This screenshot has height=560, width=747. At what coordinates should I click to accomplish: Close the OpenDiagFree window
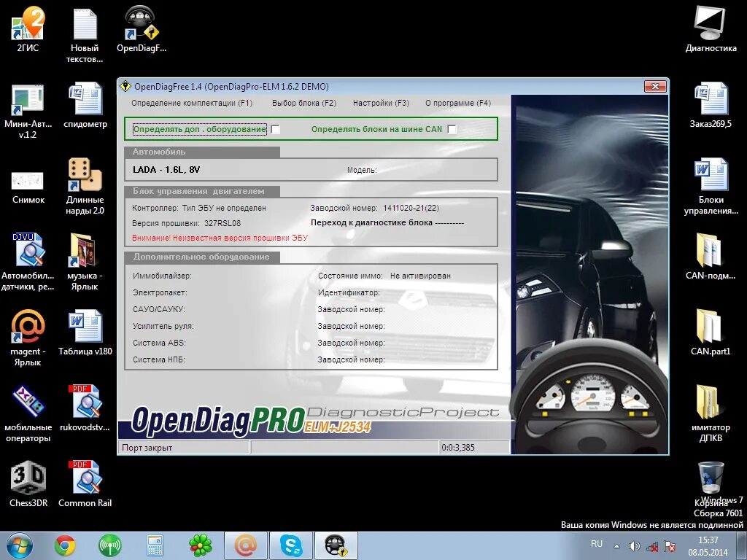click(655, 86)
